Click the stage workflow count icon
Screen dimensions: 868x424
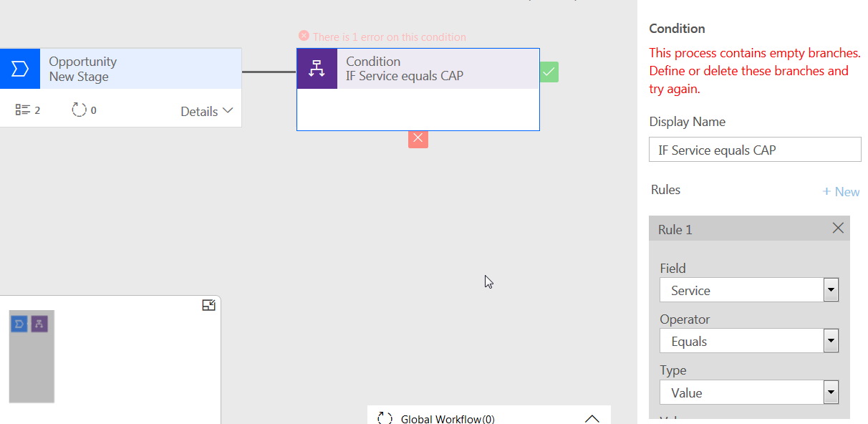click(x=79, y=110)
